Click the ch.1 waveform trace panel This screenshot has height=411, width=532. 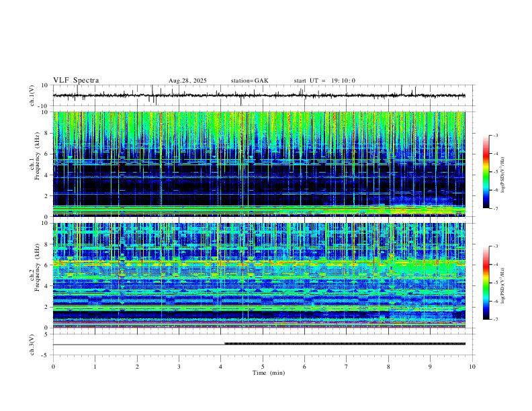point(264,95)
